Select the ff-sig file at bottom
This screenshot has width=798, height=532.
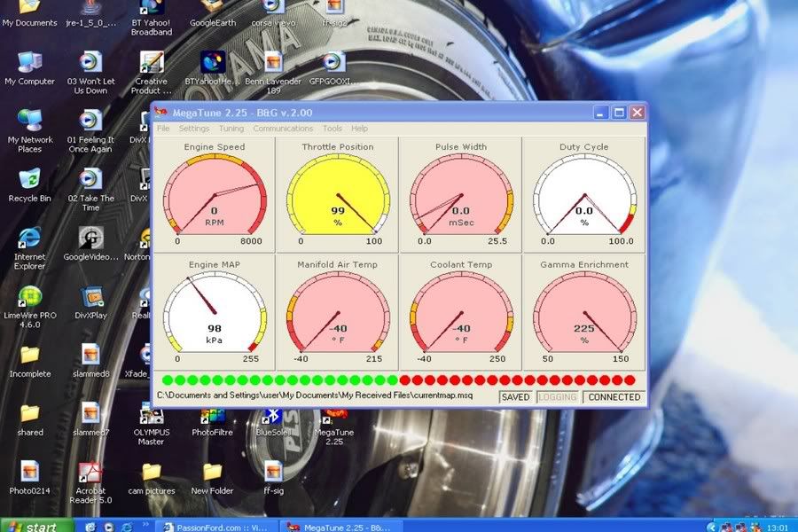click(x=273, y=478)
